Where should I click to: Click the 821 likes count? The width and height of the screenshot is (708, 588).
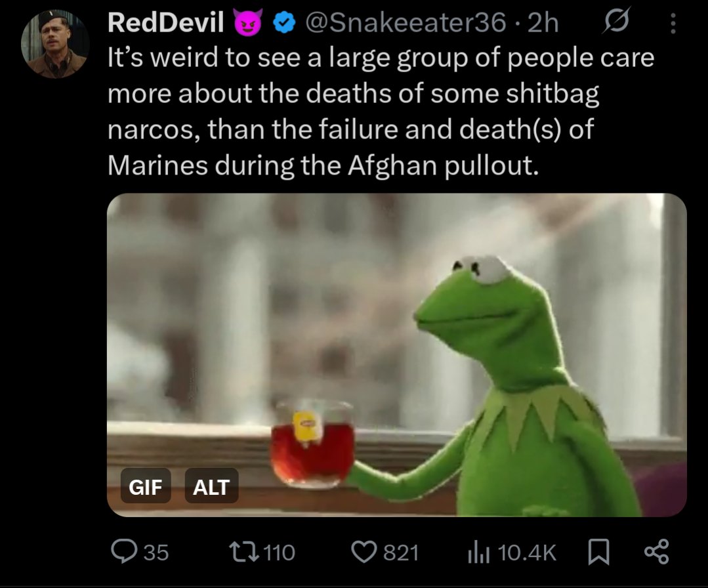[x=401, y=553]
